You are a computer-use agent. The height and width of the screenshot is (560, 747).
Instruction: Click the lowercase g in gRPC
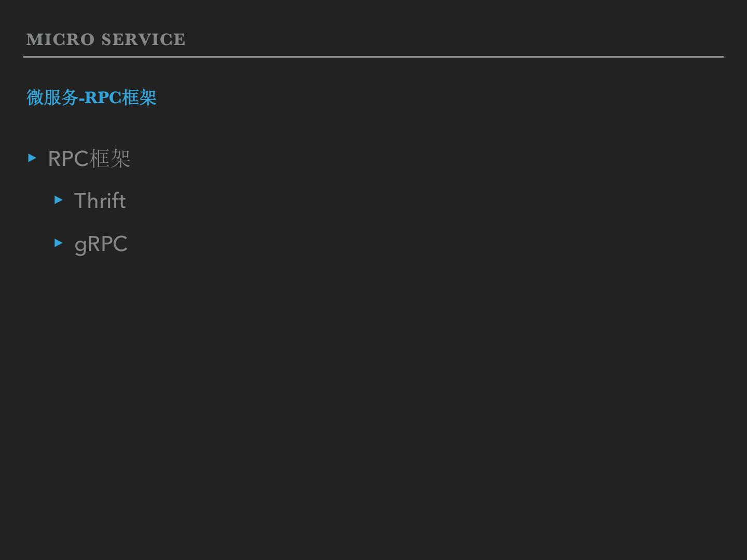click(x=80, y=245)
